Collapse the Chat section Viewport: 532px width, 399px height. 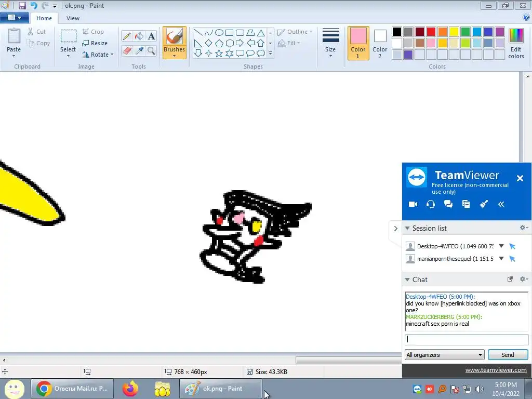[407, 280]
